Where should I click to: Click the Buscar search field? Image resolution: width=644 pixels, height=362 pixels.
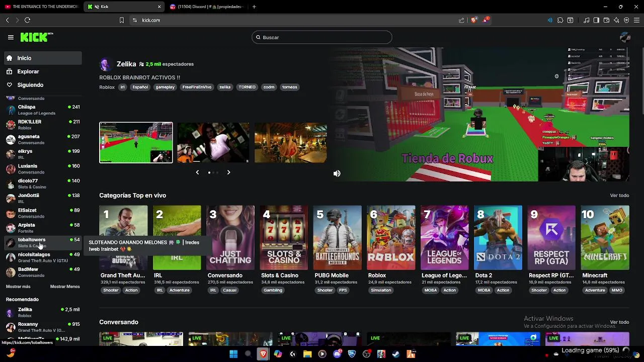pos(322,37)
